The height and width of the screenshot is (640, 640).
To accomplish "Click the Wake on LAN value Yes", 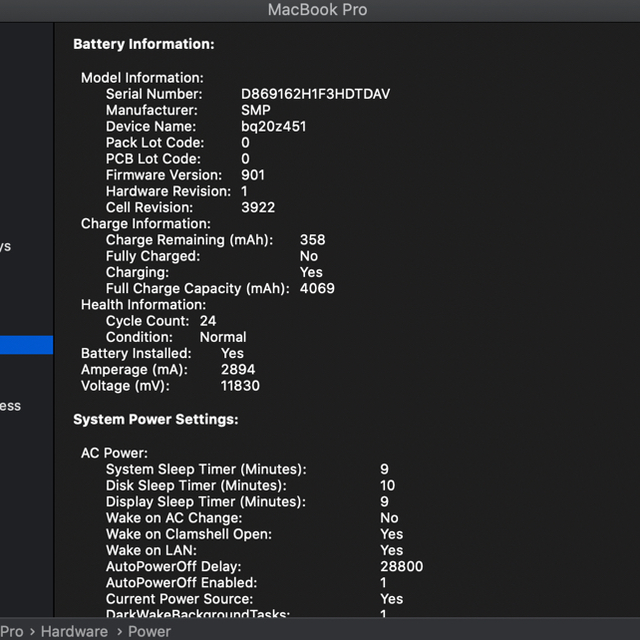I will [x=391, y=550].
